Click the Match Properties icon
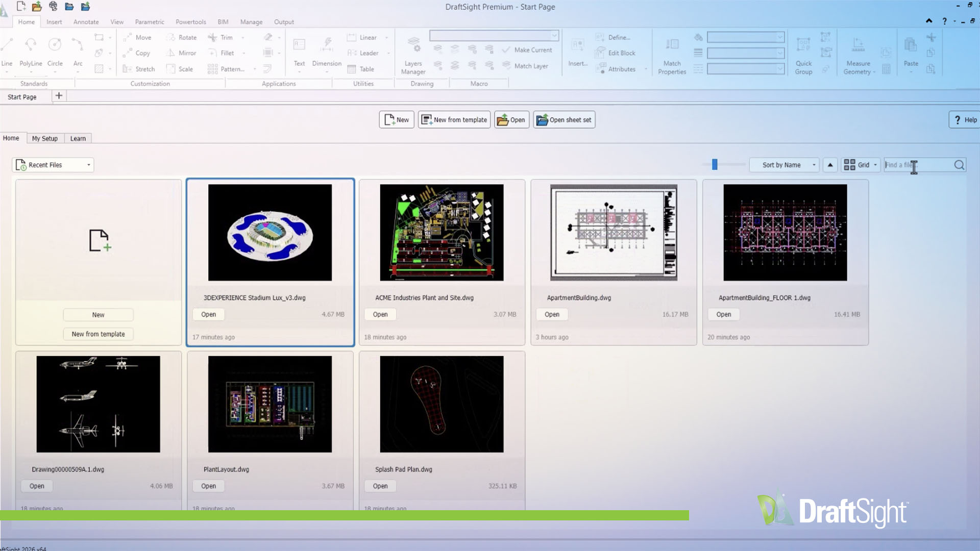The height and width of the screenshot is (551, 980). tap(672, 45)
